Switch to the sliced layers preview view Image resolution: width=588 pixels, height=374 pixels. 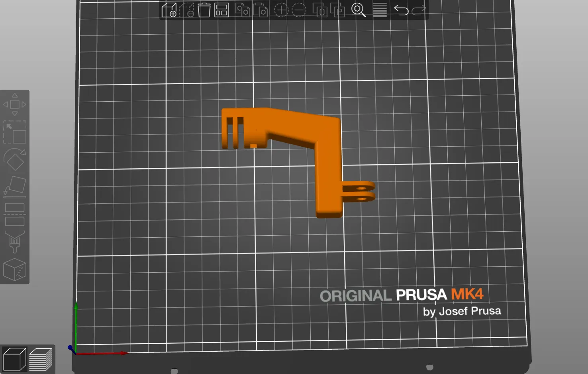pyautogui.click(x=41, y=359)
